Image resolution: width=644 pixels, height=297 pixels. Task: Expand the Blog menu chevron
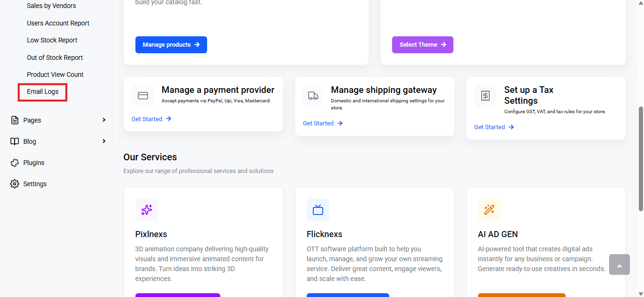click(104, 141)
